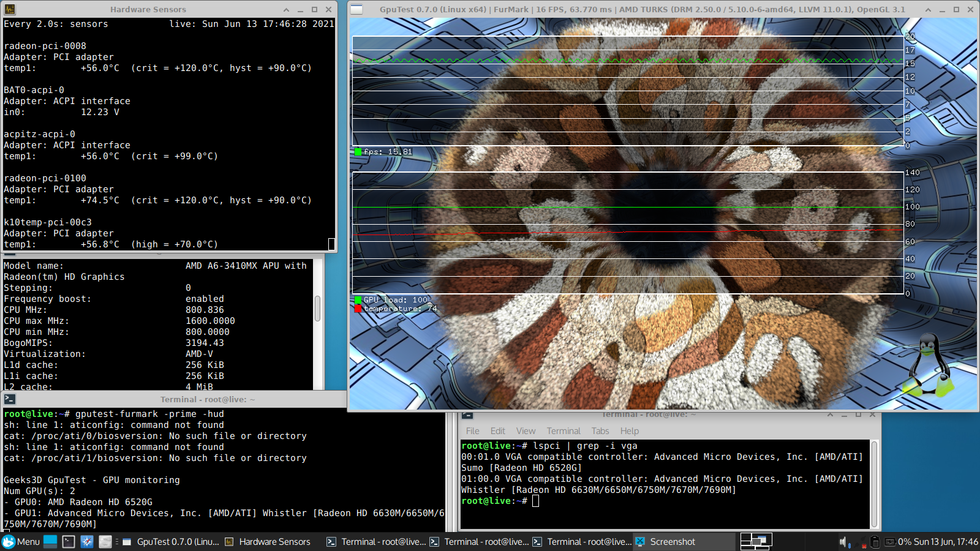Open the volume control tray icon
Image resolution: width=980 pixels, height=551 pixels.
point(843,542)
